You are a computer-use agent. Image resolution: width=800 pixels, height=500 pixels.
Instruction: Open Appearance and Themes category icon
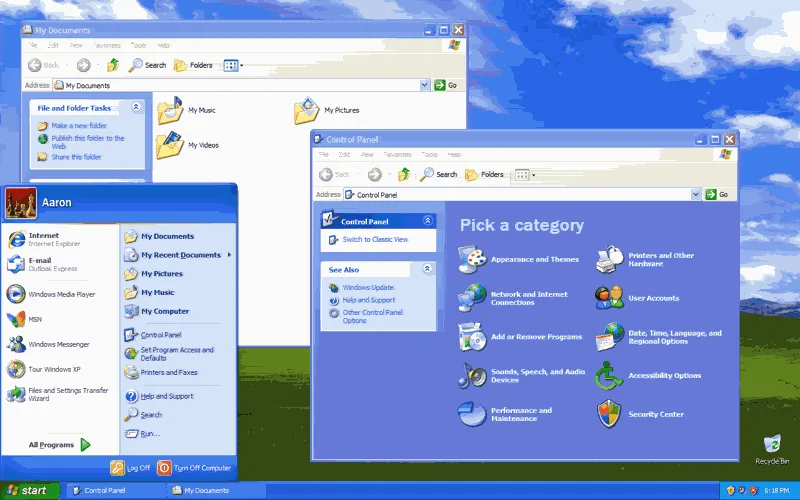tap(472, 259)
